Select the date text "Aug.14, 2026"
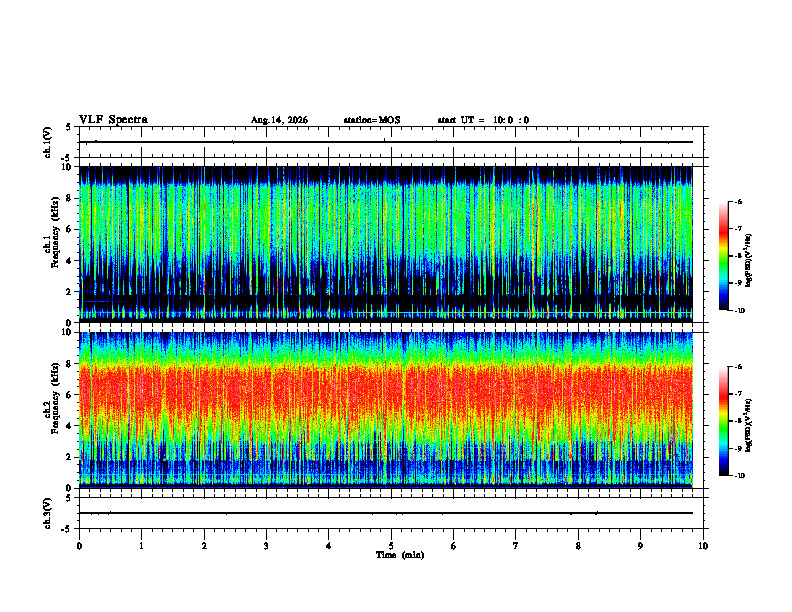This screenshot has width=792, height=612. 279,120
